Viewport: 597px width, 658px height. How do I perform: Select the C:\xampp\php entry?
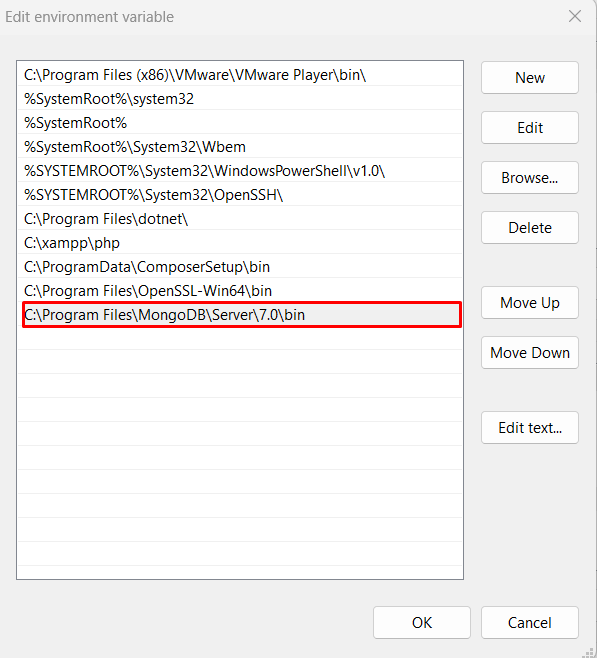point(240,243)
